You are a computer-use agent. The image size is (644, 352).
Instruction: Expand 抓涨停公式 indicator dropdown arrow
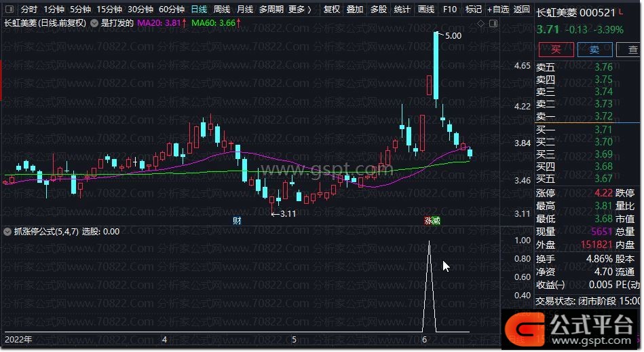pyautogui.click(x=7, y=232)
